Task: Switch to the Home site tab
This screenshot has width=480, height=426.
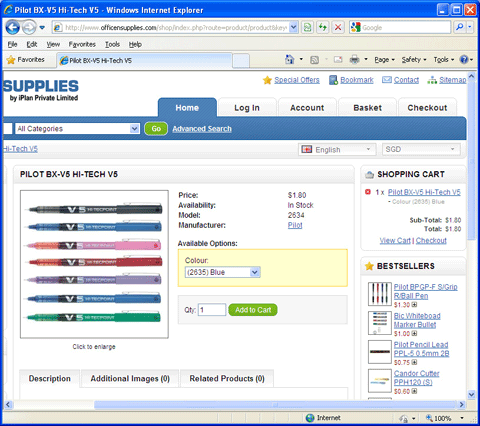Action: [187, 108]
